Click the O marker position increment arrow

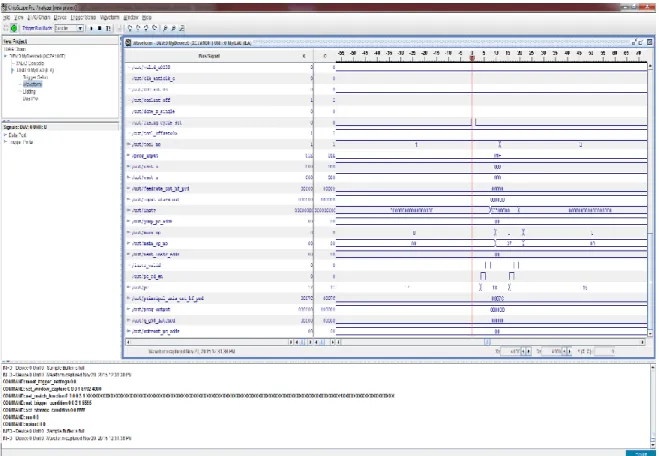[569, 351]
